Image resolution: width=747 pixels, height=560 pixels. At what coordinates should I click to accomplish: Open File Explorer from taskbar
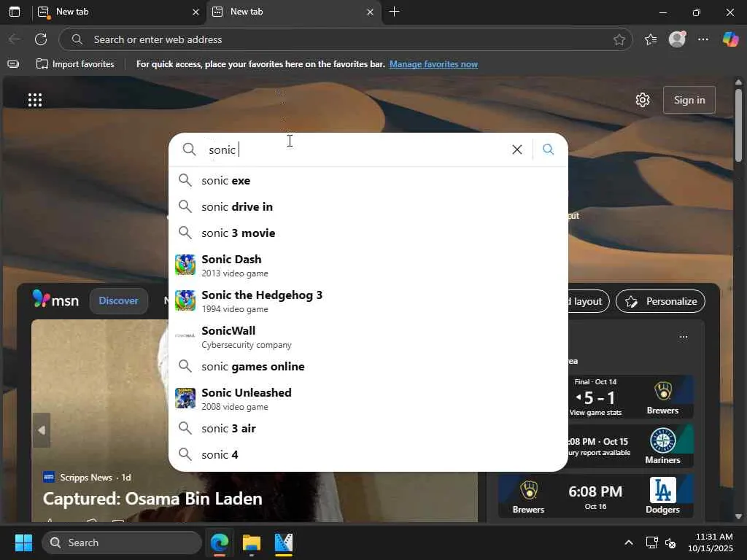(x=252, y=542)
